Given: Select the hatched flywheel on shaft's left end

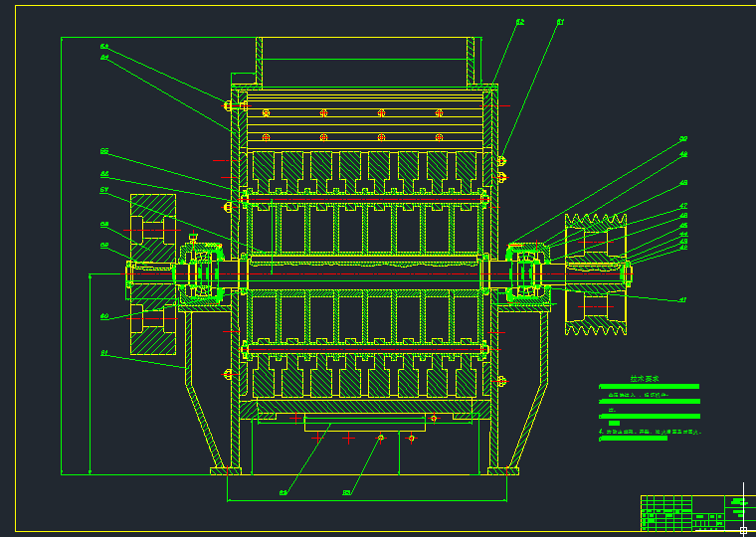Looking at the screenshot, I should point(153,274).
